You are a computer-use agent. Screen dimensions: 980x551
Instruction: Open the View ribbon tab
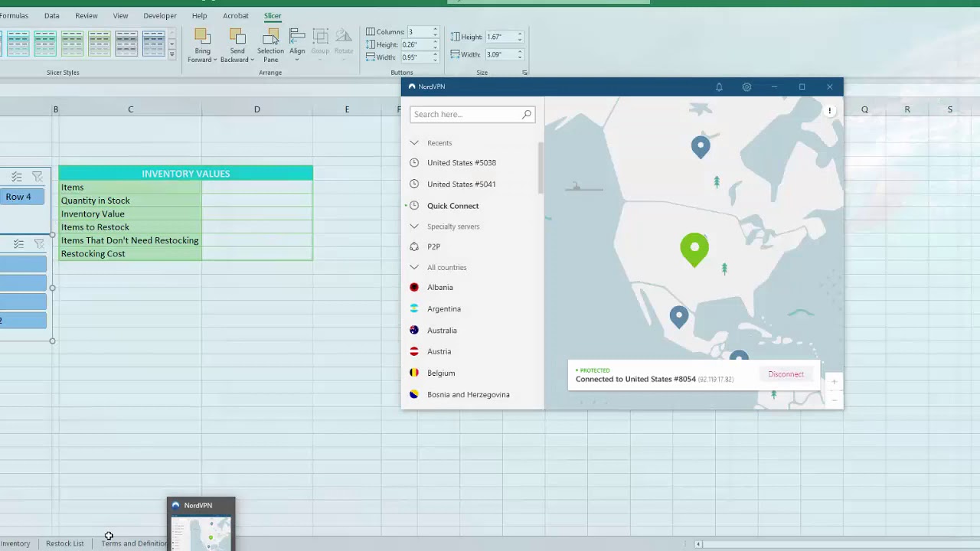[x=120, y=15]
